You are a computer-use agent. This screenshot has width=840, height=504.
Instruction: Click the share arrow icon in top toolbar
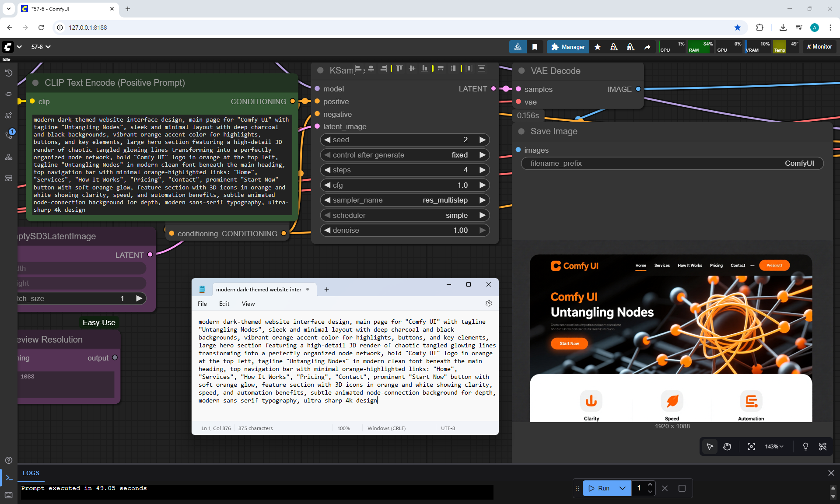(x=647, y=47)
